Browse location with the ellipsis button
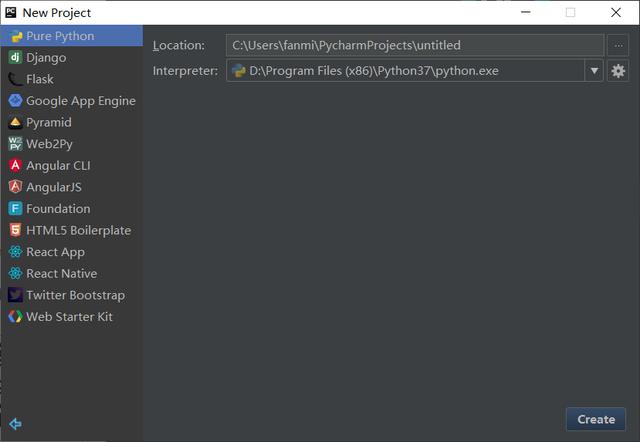The width and height of the screenshot is (640, 442). (618, 45)
